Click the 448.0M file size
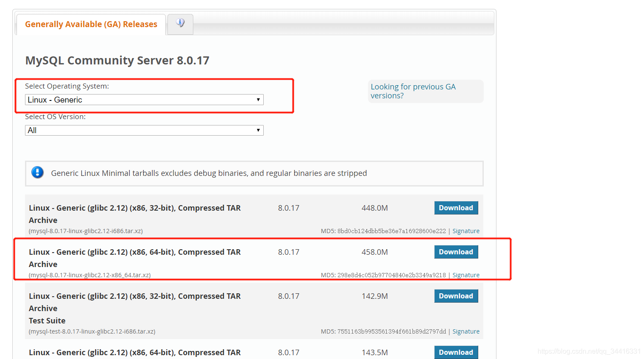The height and width of the screenshot is (359, 644). (374, 208)
